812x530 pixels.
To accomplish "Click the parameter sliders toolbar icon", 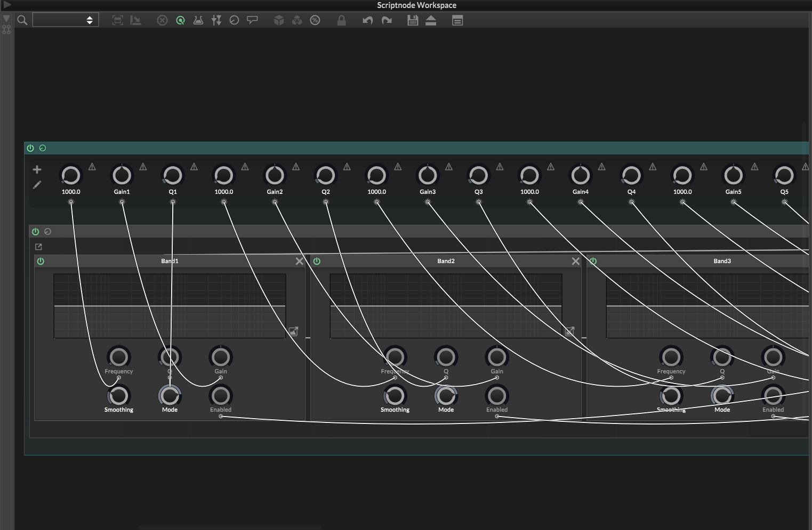I will [x=216, y=20].
